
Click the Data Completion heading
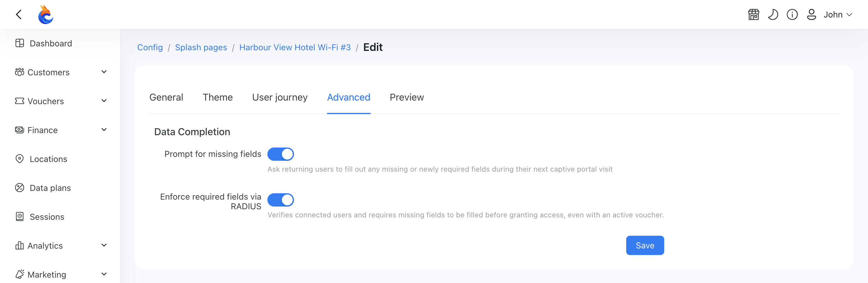point(192,132)
